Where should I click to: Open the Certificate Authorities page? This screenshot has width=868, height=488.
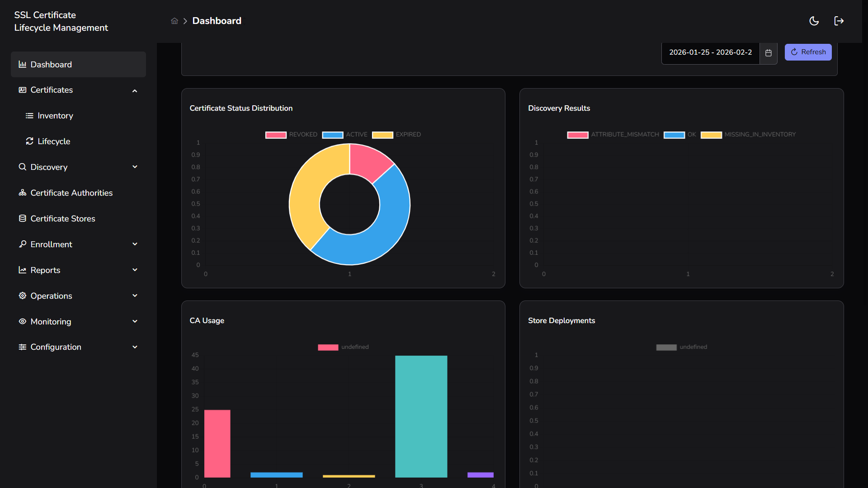tap(71, 193)
